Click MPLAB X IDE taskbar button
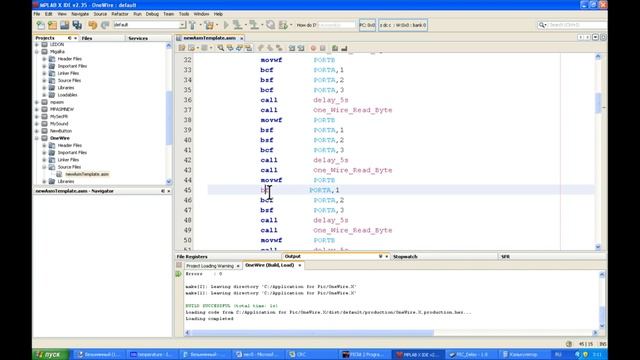The width and height of the screenshot is (640, 360). coord(418,354)
